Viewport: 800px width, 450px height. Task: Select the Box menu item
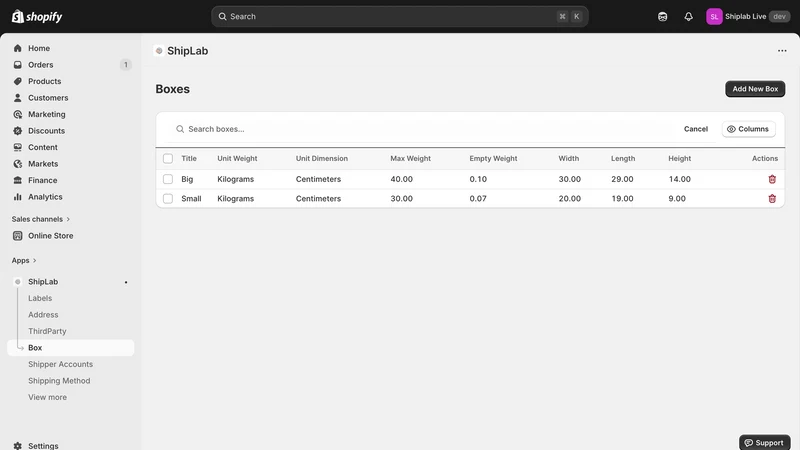point(71,347)
